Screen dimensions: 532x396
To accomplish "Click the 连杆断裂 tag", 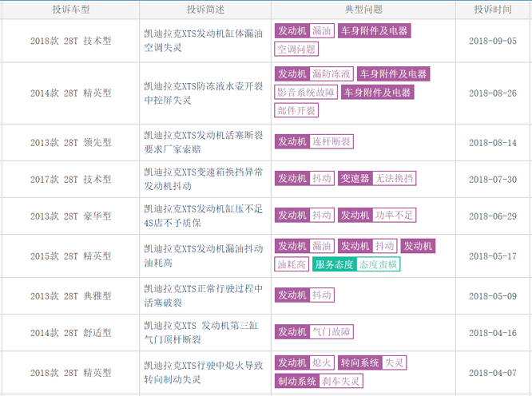I will pyautogui.click(x=332, y=142).
